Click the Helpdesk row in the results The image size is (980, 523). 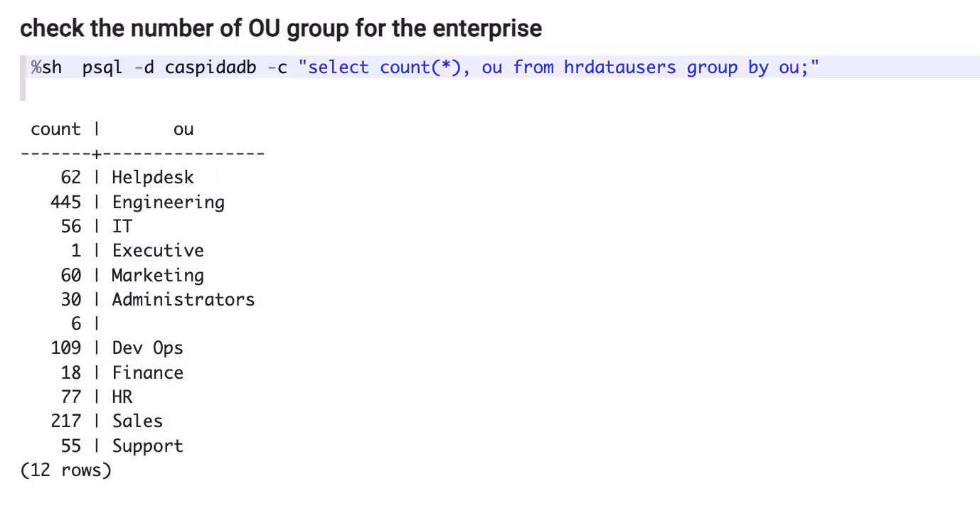tap(152, 178)
